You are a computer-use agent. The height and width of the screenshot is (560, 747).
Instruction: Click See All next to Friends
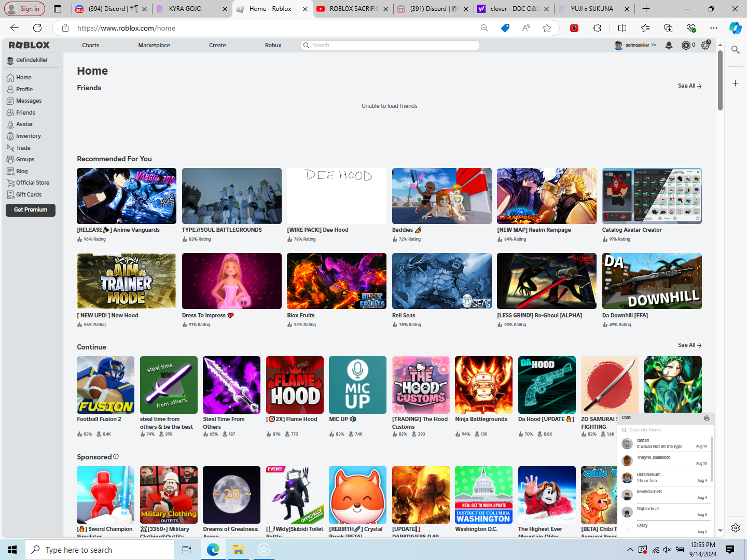pyautogui.click(x=689, y=86)
